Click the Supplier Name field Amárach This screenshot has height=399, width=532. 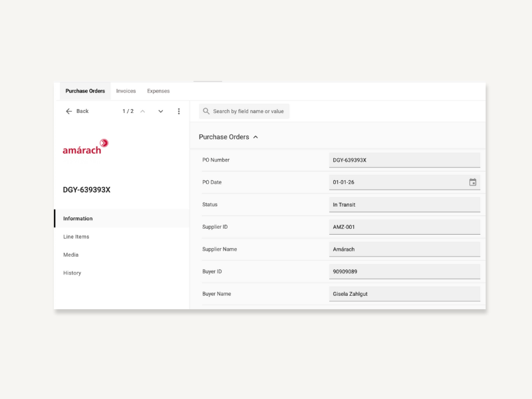click(404, 249)
